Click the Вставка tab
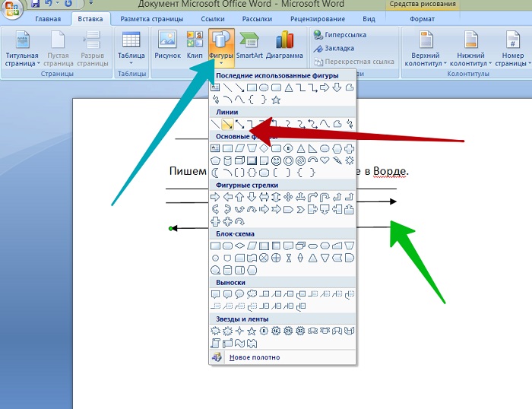Screen dimensions: 532x409 click(90, 19)
